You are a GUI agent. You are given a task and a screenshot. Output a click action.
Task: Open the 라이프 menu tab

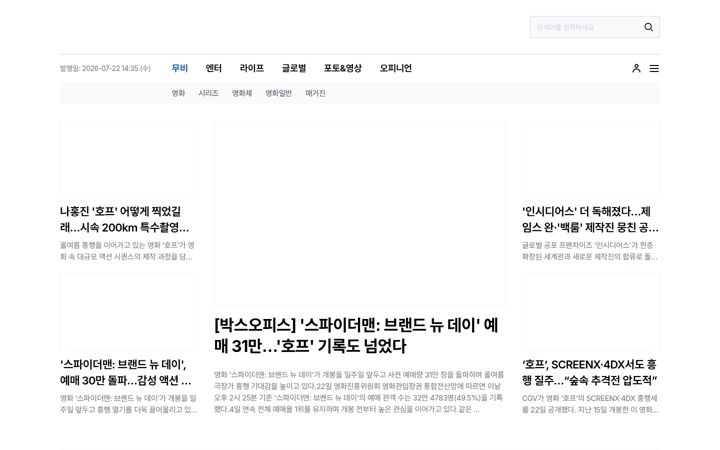click(252, 68)
